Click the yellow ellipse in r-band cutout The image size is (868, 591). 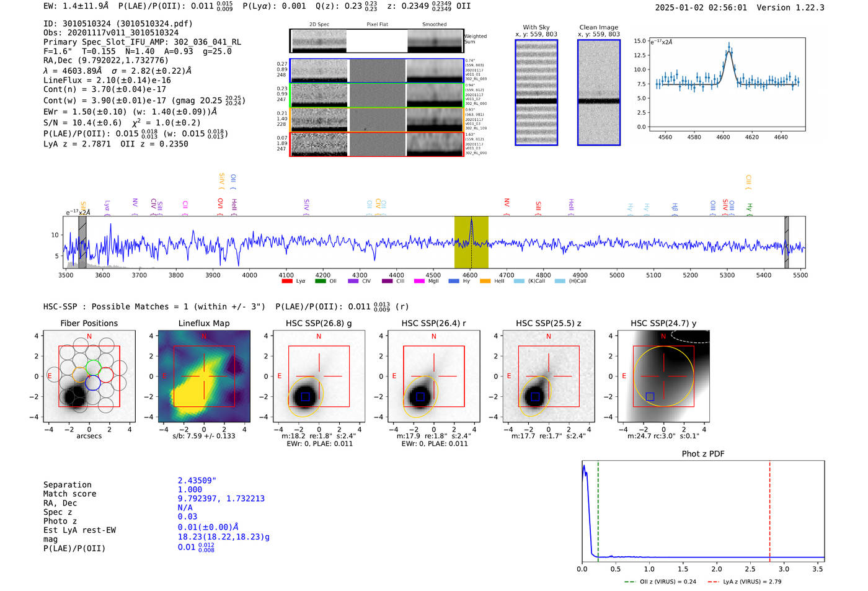(421, 396)
